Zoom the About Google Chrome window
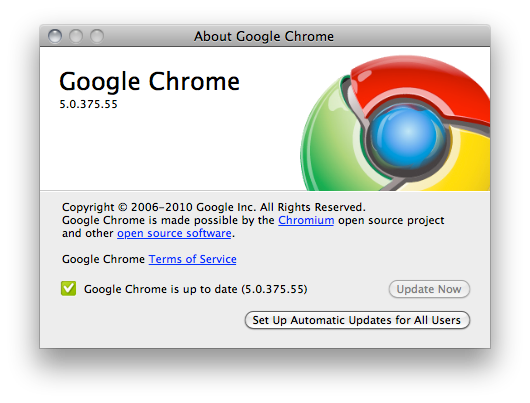Screen dimensions: 530x403 point(97,36)
